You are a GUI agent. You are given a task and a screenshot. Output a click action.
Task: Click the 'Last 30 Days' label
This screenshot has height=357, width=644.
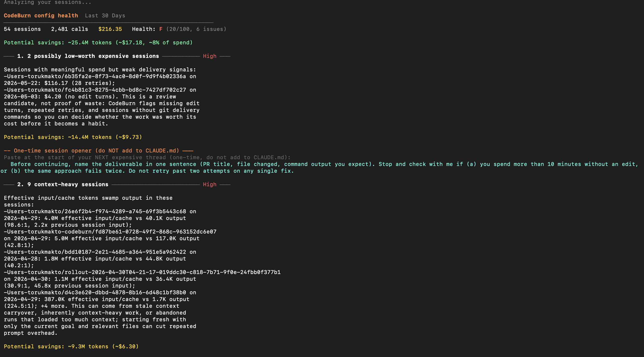pos(105,15)
